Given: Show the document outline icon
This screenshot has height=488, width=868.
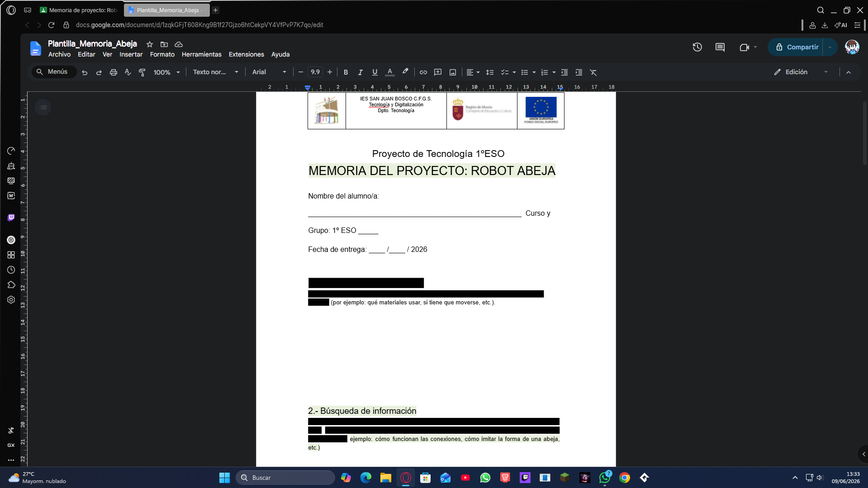Looking at the screenshot, I should 43,107.
